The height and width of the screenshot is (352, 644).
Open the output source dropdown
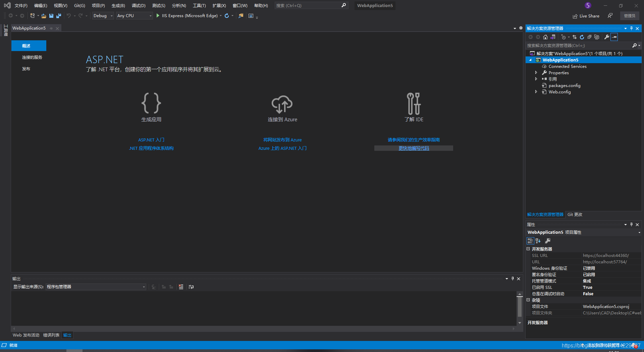144,287
